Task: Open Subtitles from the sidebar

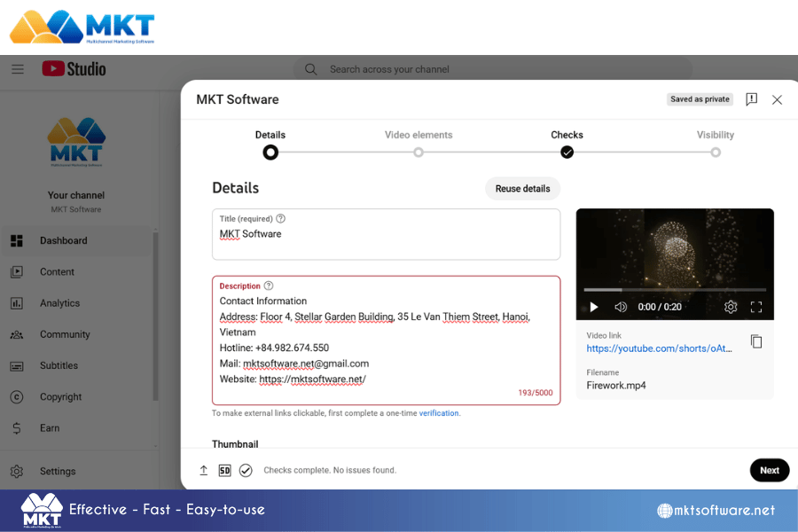Action: point(76,365)
